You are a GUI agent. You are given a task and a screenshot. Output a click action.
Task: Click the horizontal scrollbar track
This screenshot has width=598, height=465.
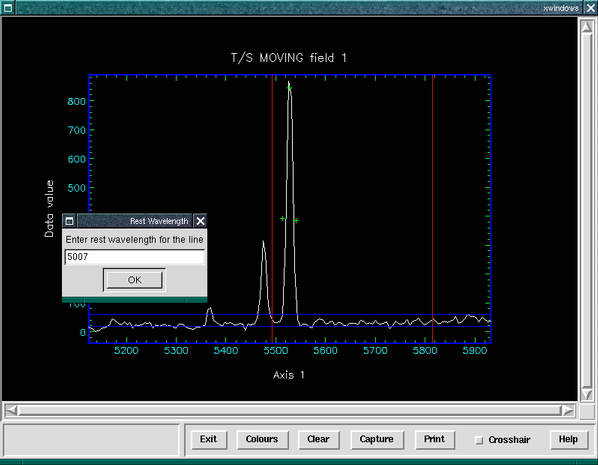click(290, 411)
